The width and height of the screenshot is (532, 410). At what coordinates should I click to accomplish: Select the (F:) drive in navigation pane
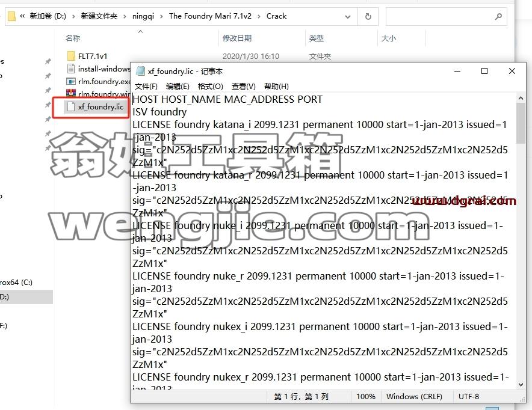pos(4,326)
